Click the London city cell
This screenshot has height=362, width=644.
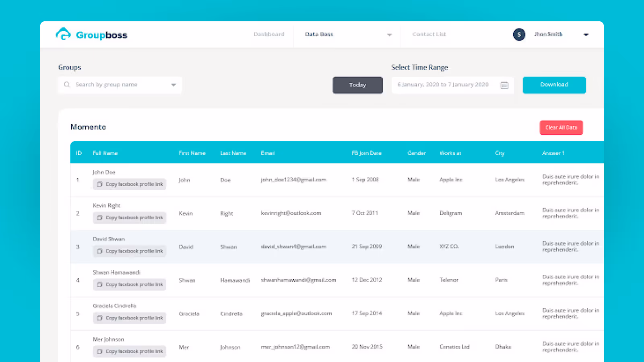point(504,247)
